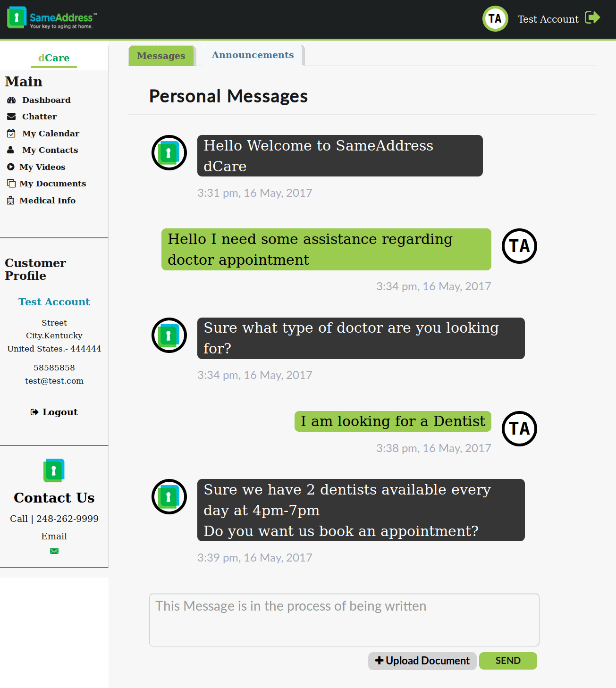Click the welcome message sender avatar
616x688 pixels.
169,153
